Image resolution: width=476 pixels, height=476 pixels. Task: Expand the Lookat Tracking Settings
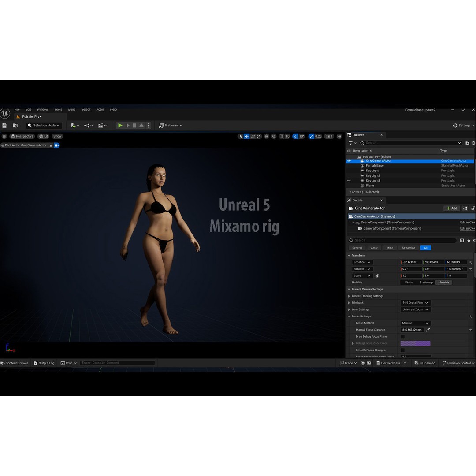pos(349,296)
